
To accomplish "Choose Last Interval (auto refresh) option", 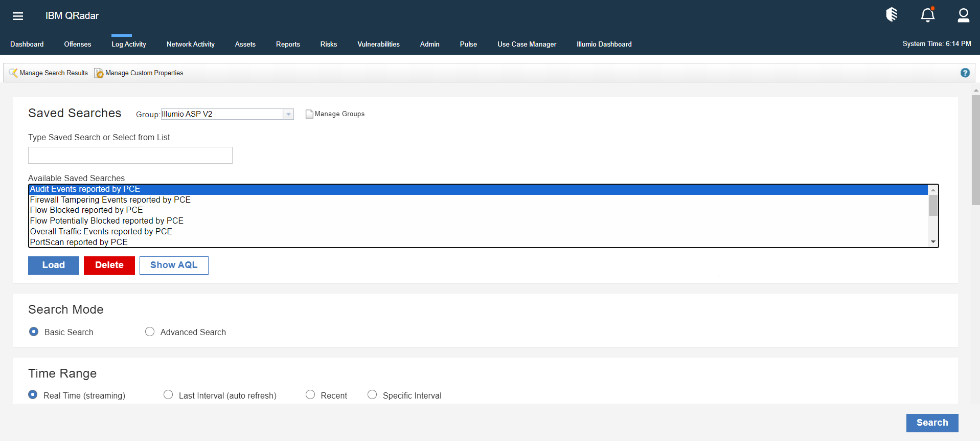I will pos(168,394).
